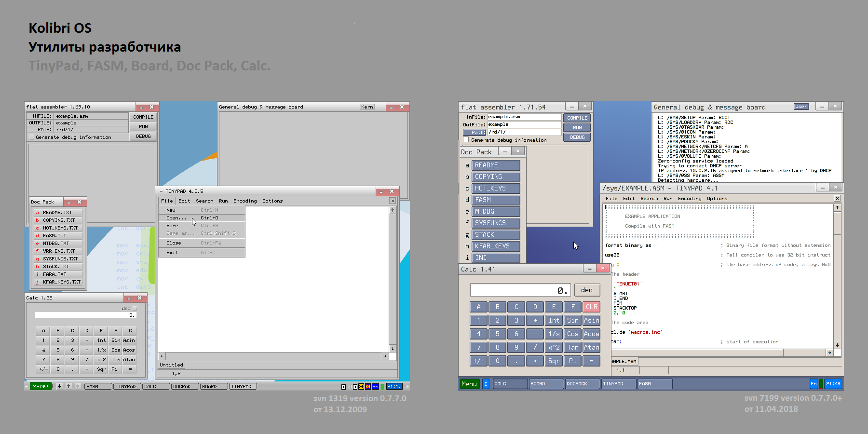Choose Open... from the File menu
Screen dimensions: 868x434
pos(176,218)
